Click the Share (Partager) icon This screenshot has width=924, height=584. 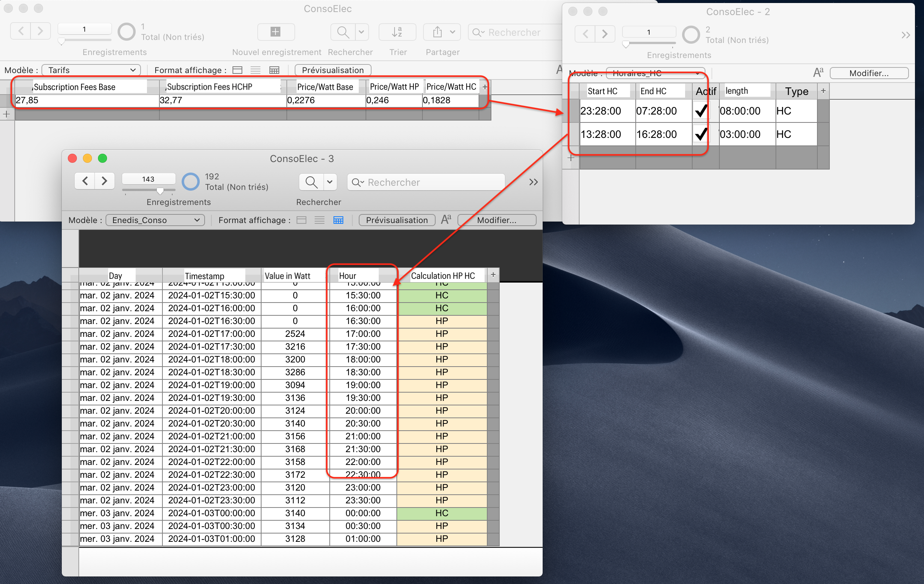tap(438, 32)
